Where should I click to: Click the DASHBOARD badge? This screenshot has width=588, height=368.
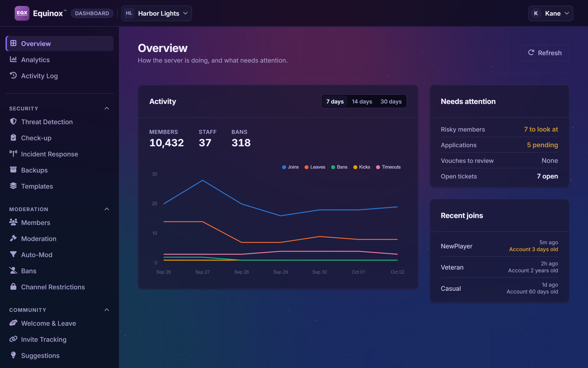point(92,13)
